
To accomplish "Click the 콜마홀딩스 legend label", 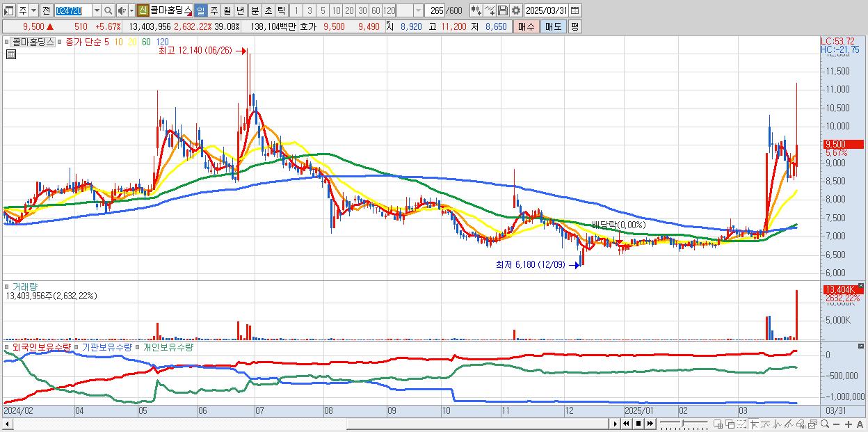I will point(33,42).
